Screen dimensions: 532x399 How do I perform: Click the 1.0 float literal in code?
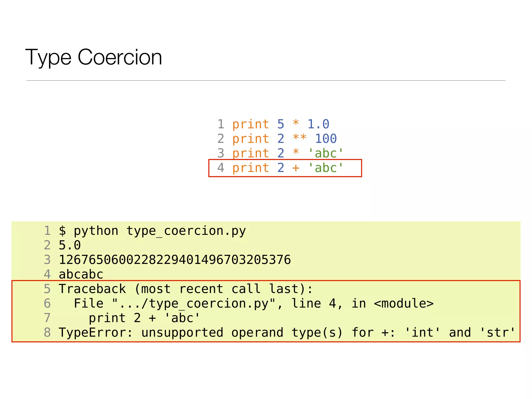coord(318,124)
